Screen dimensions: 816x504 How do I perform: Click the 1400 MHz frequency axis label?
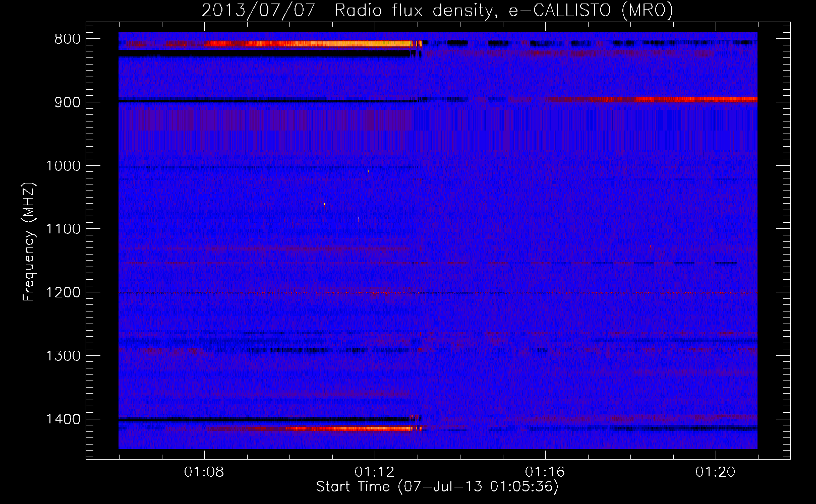[x=63, y=420]
